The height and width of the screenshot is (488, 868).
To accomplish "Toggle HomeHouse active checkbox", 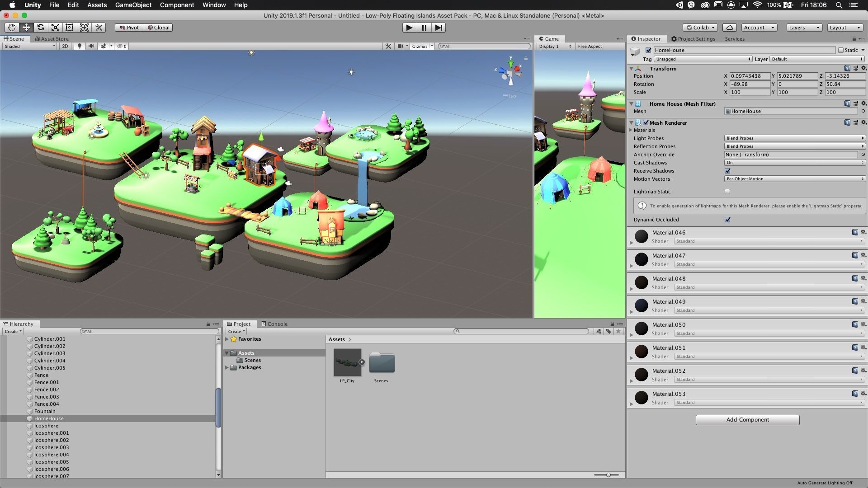I will [x=648, y=50].
